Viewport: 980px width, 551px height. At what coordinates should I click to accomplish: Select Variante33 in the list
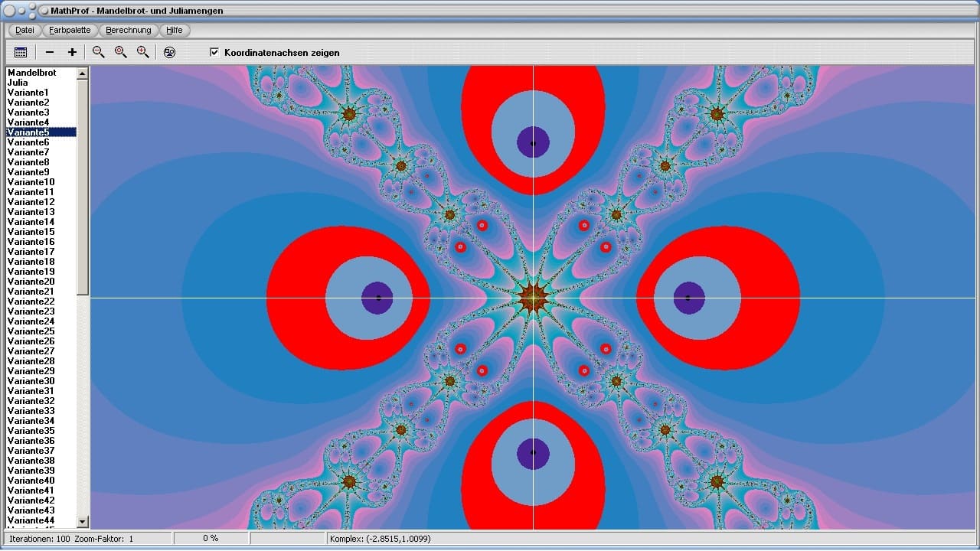[x=31, y=411]
